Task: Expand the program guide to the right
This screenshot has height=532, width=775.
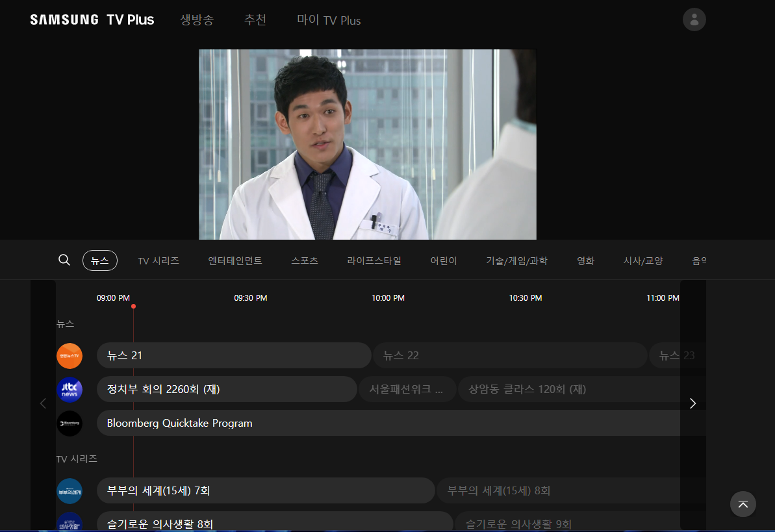Action: coord(692,403)
